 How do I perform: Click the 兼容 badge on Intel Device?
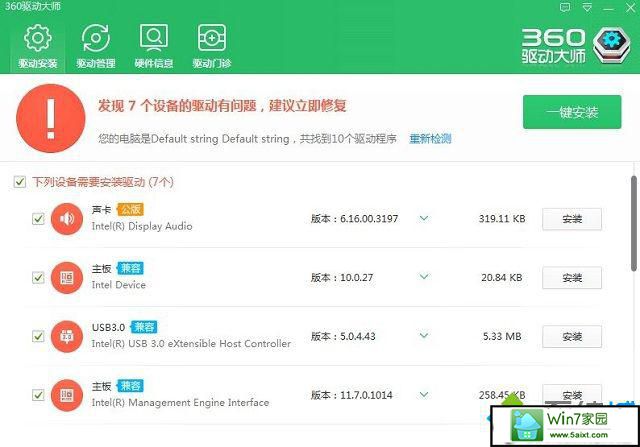[130, 268]
